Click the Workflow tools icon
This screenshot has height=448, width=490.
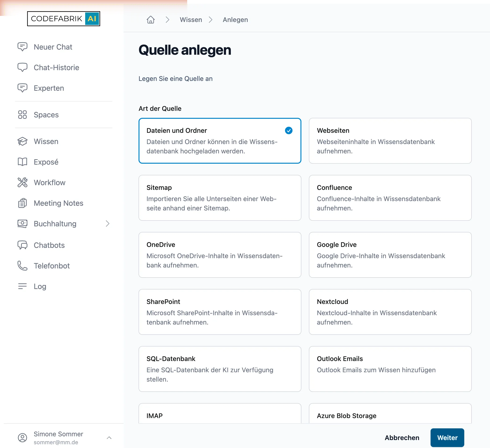[x=22, y=182]
